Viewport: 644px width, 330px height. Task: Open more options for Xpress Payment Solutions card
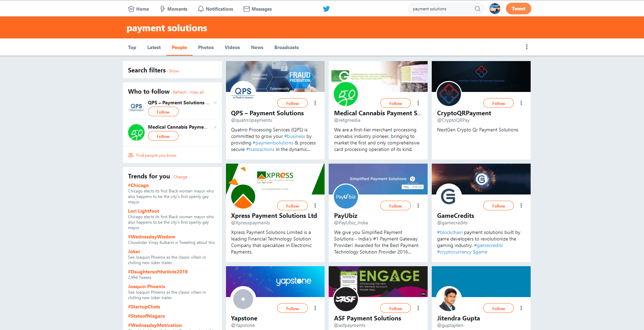pyautogui.click(x=315, y=205)
